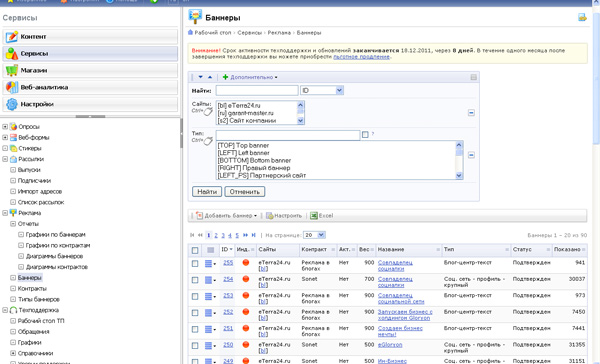Check the box for banner 254

[195, 280]
